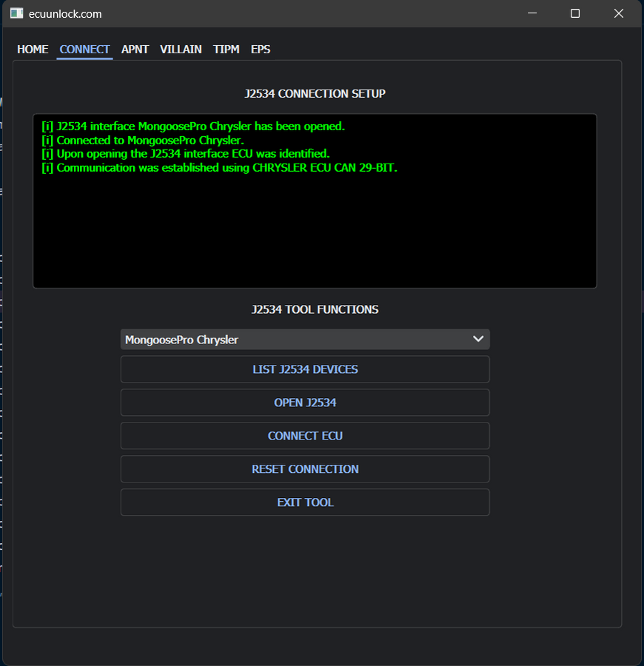The image size is (644, 666).
Task: Switch to the TIPM tab
Action: 227,49
